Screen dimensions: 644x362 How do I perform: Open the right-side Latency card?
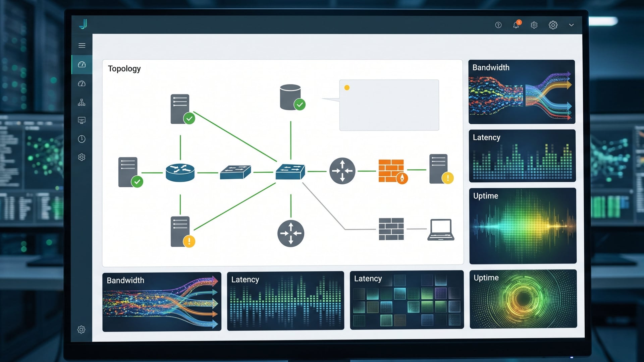pyautogui.click(x=522, y=156)
